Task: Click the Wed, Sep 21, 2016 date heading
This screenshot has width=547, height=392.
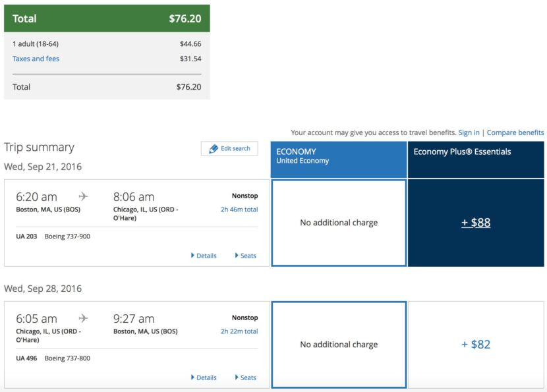Action: coord(43,167)
